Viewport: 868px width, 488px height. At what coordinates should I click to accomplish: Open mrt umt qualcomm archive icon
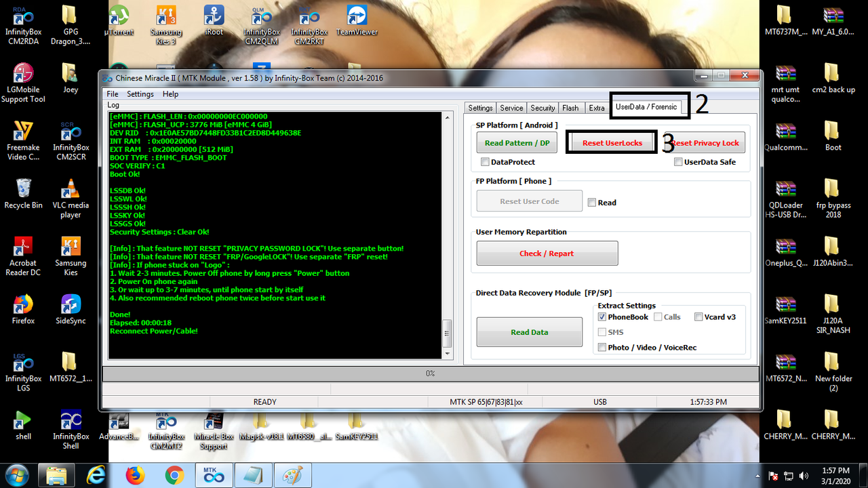click(785, 83)
